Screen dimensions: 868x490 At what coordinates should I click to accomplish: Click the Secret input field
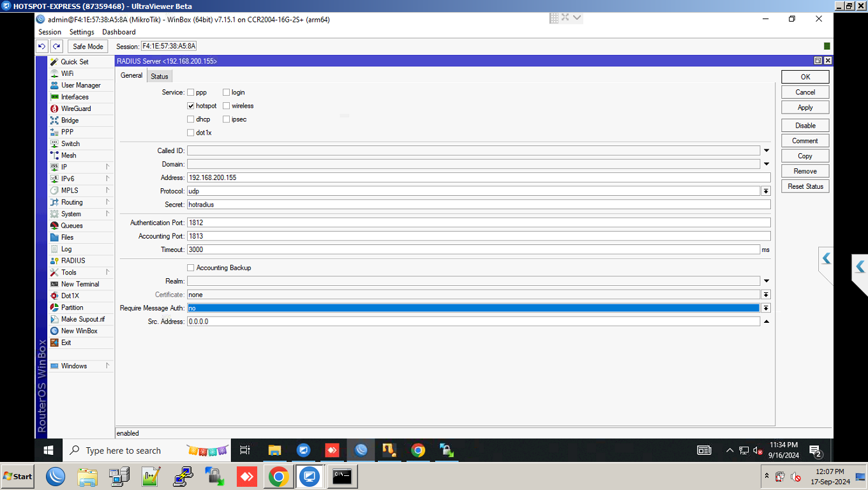pos(477,205)
